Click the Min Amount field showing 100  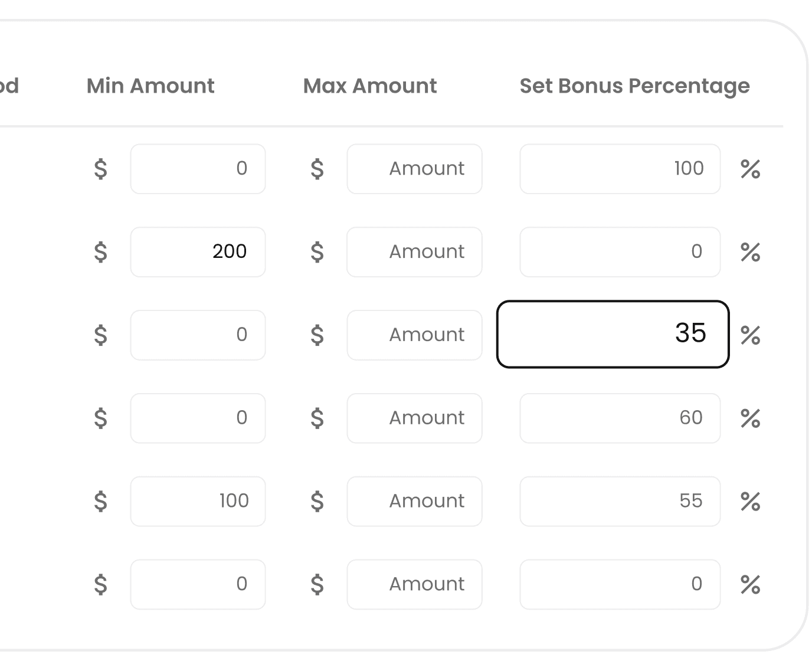click(x=198, y=501)
